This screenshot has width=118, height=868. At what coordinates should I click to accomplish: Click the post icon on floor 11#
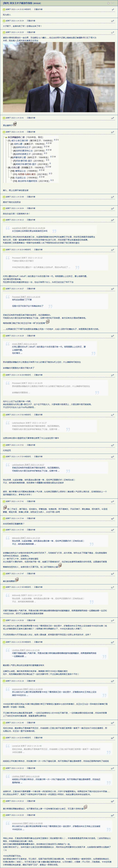(x=4, y=32)
